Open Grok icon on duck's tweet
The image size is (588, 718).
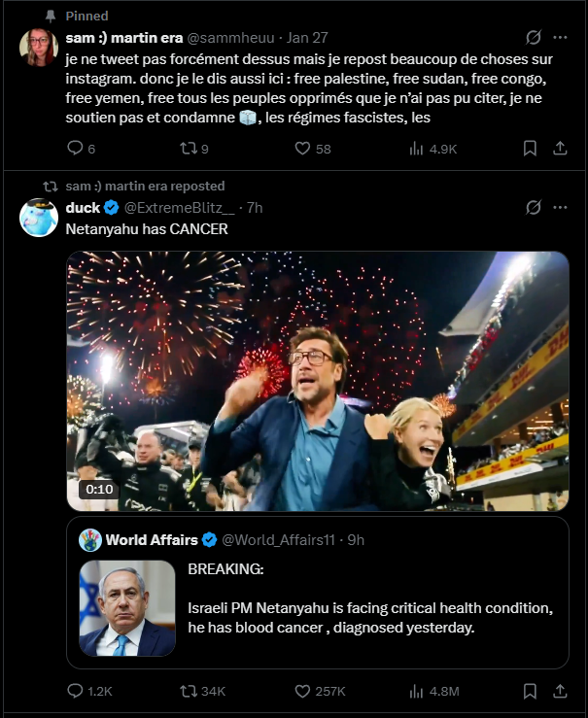pyautogui.click(x=532, y=207)
